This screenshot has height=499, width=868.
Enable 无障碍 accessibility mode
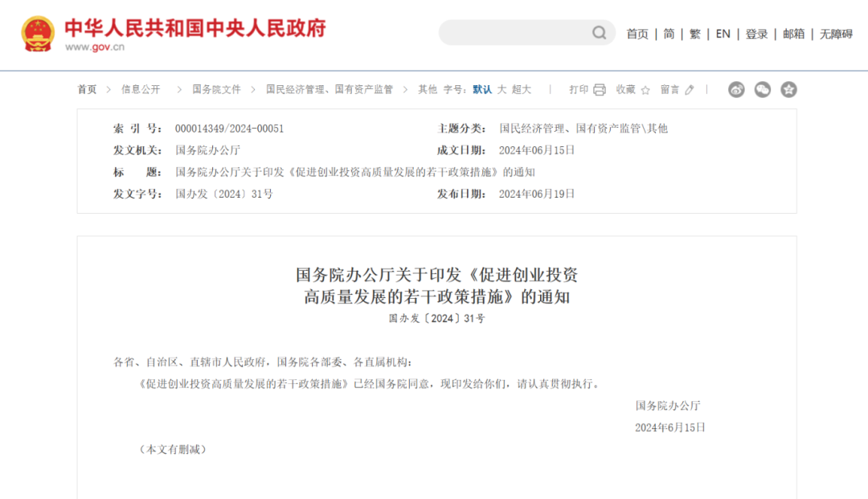(836, 34)
